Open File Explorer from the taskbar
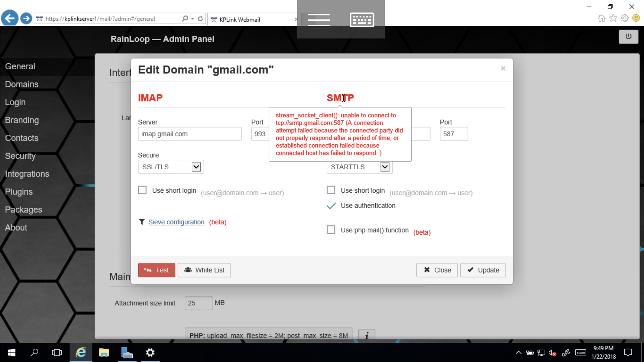Viewport: 644px width, 362px height. [x=104, y=352]
